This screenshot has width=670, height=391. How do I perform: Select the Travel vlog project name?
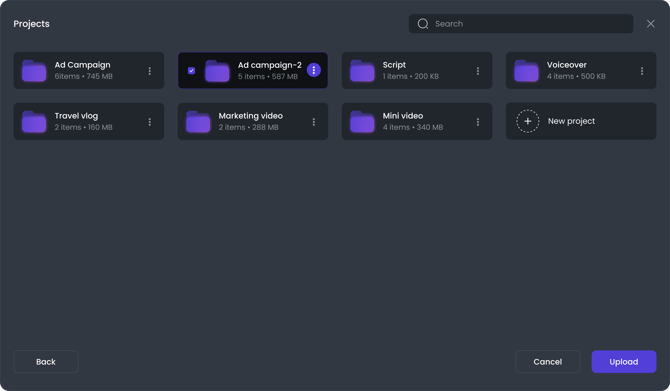tap(76, 116)
